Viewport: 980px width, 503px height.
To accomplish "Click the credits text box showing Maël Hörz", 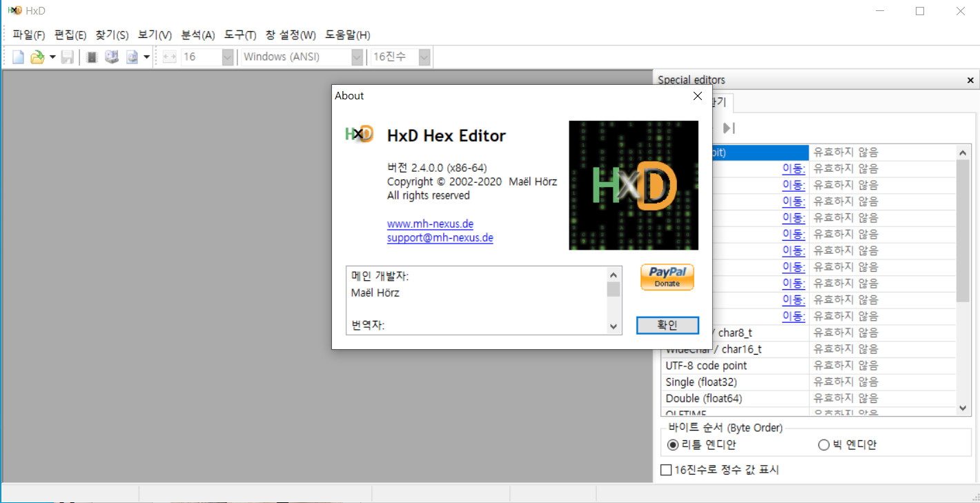I will click(x=476, y=301).
